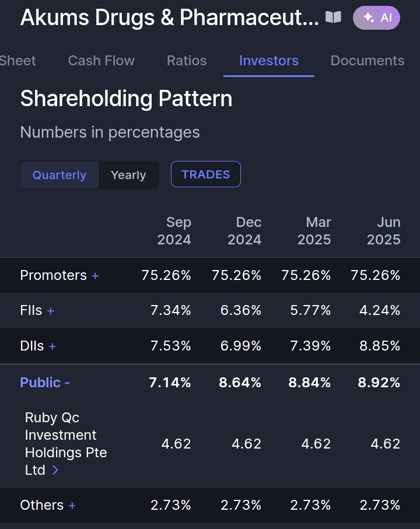Switch to the Cash Flow tab
420x529 pixels.
[101, 61]
